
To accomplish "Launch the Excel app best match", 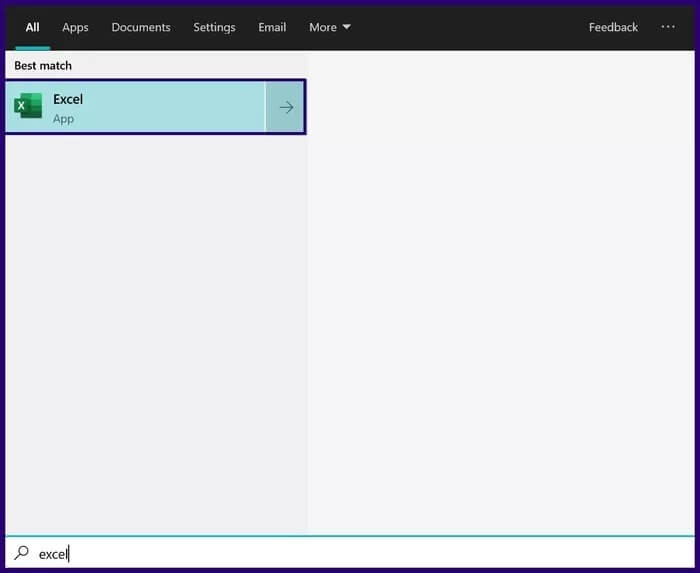I will (x=135, y=107).
